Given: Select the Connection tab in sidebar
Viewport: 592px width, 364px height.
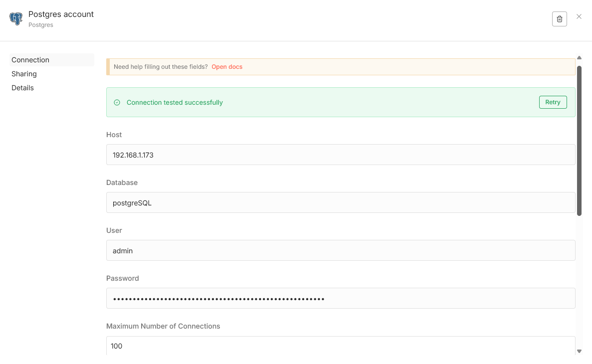Looking at the screenshot, I should tap(30, 60).
